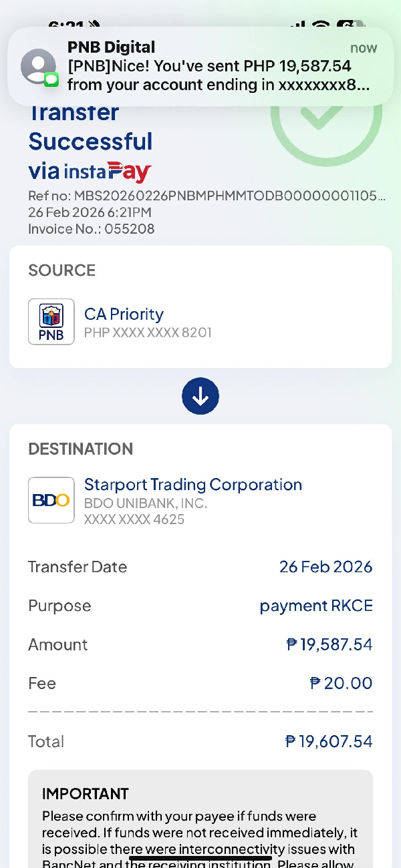Tap the fee value ₱20.00
The image size is (401, 868).
click(341, 683)
